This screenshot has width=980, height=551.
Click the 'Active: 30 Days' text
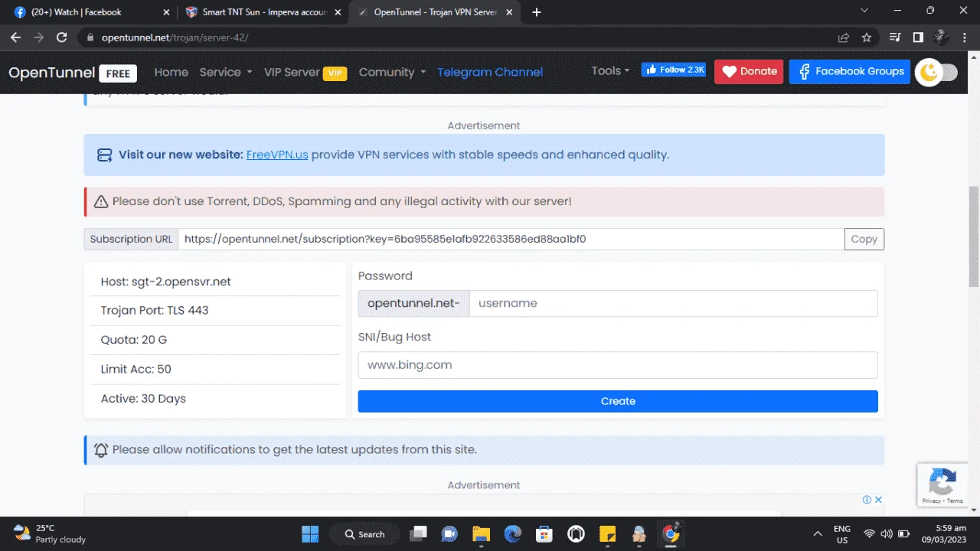tap(143, 399)
